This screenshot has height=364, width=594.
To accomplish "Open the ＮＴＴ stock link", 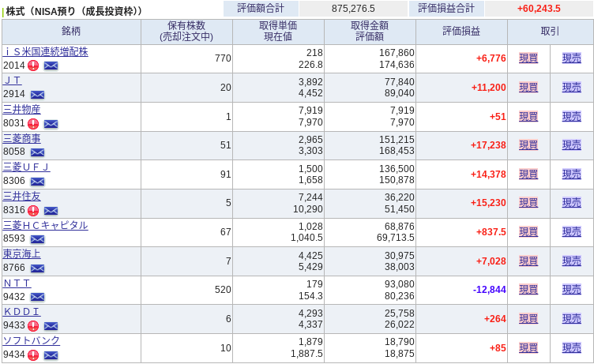I will (17, 283).
